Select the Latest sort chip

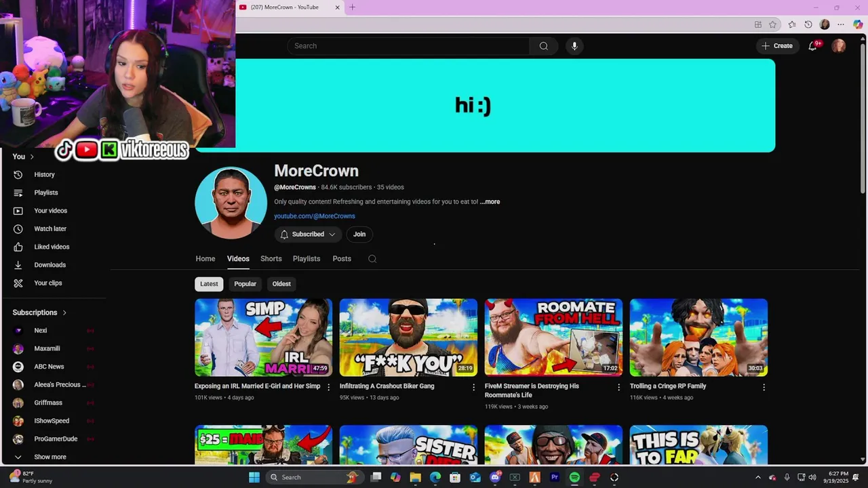(209, 284)
